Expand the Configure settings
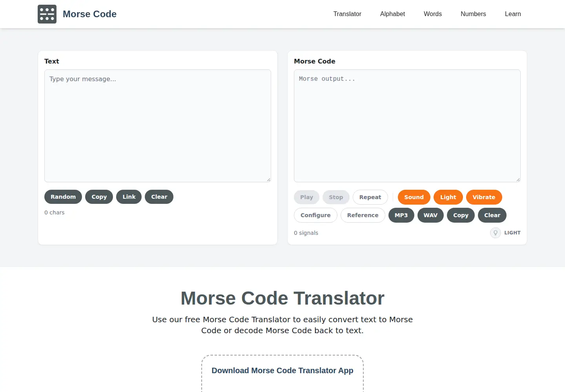 [x=315, y=215]
